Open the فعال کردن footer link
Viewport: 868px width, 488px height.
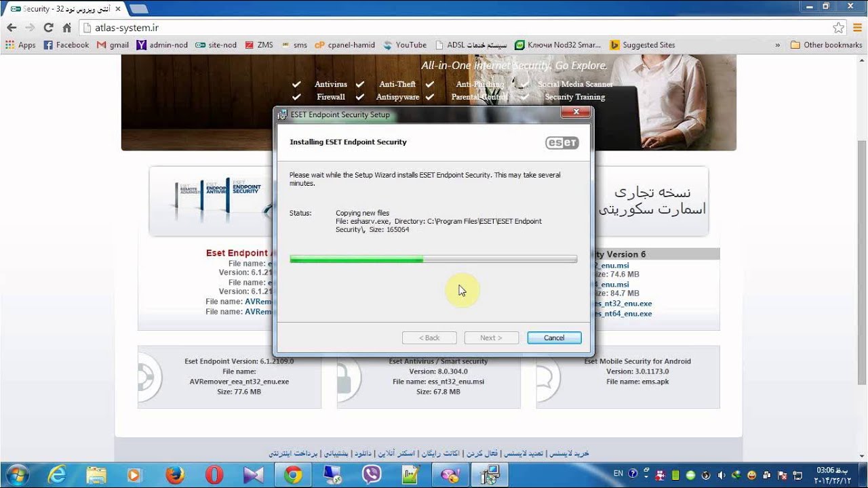pos(483,453)
